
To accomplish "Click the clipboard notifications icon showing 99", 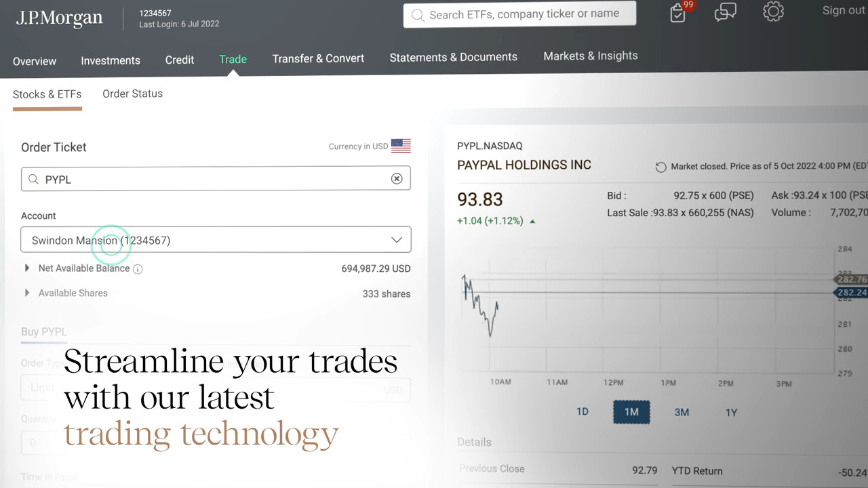I will (677, 14).
